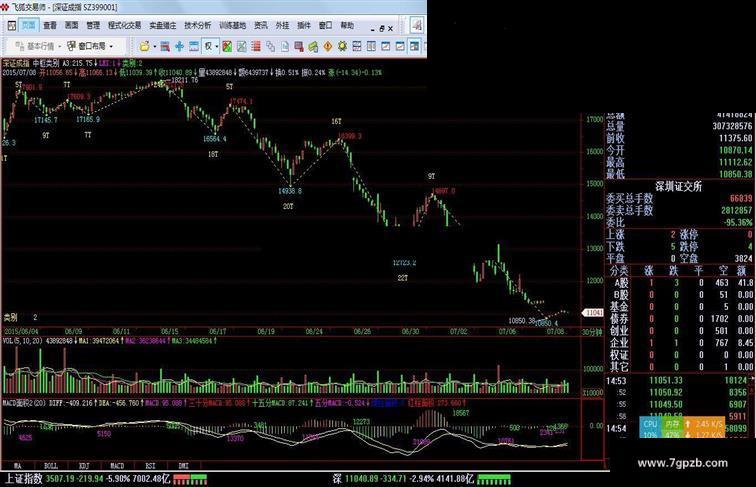The height and width of the screenshot is (487, 756).
Task: Click the open-folder icon in the toolbar
Action: [x=144, y=46]
